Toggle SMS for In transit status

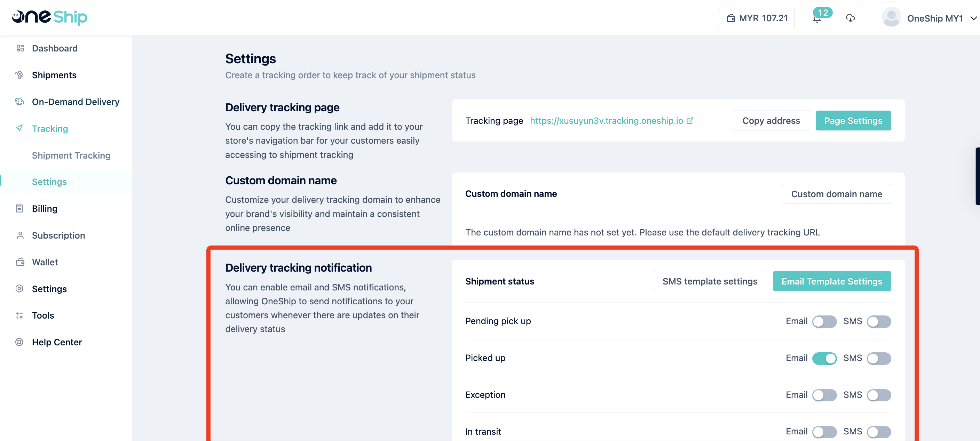point(878,432)
